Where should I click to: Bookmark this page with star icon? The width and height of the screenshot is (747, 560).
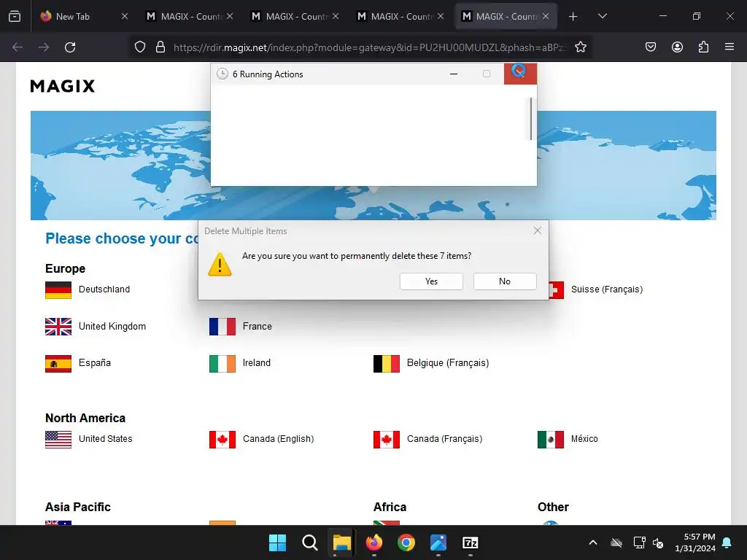point(580,47)
